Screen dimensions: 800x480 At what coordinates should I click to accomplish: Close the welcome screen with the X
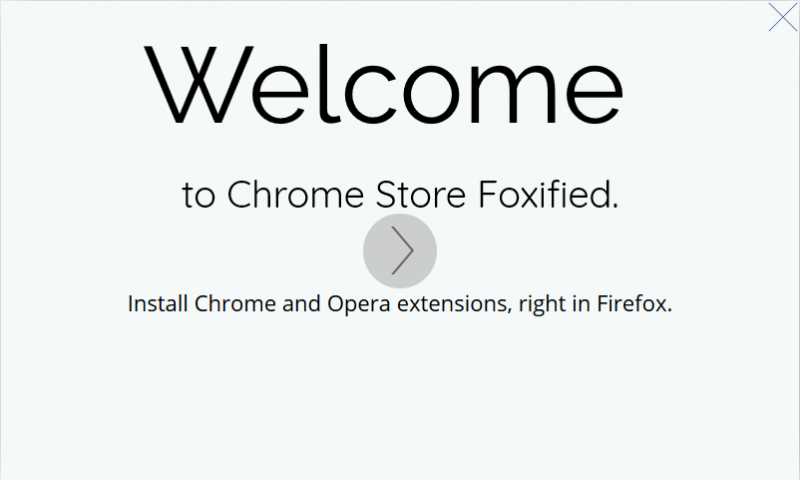coord(782,18)
